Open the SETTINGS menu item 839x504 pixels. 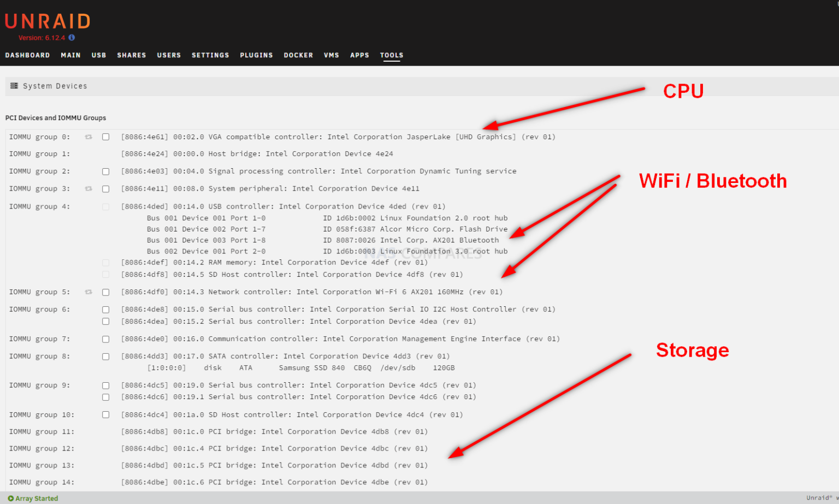pyautogui.click(x=210, y=55)
